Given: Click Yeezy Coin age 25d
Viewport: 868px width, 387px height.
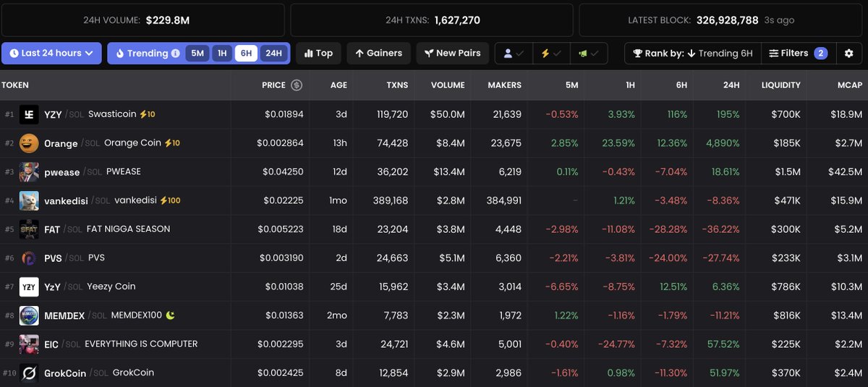Looking at the screenshot, I should point(339,286).
